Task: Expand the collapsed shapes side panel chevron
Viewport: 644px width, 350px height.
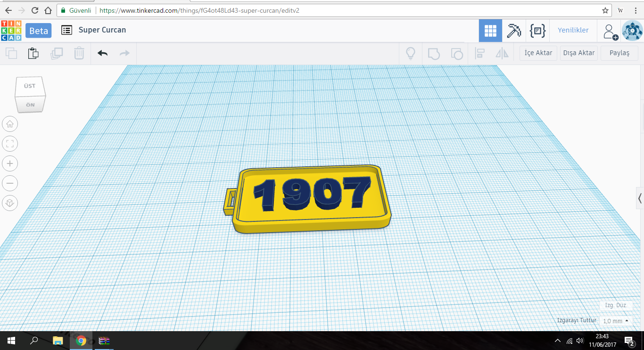Action: tap(640, 198)
